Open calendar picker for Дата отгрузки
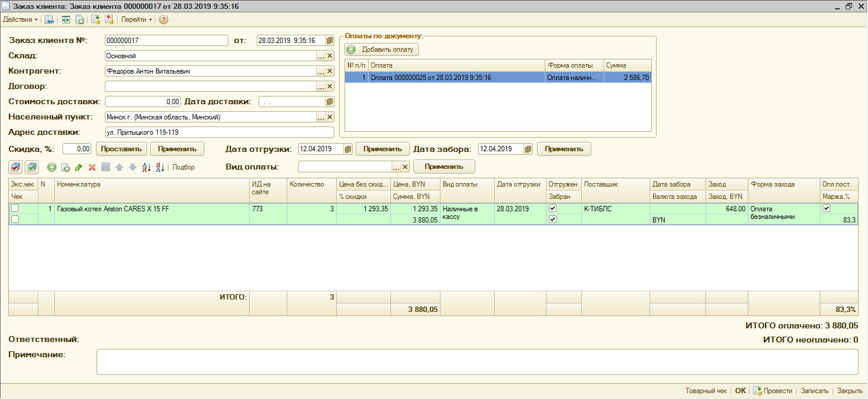Image resolution: width=868 pixels, height=399 pixels. [348, 149]
